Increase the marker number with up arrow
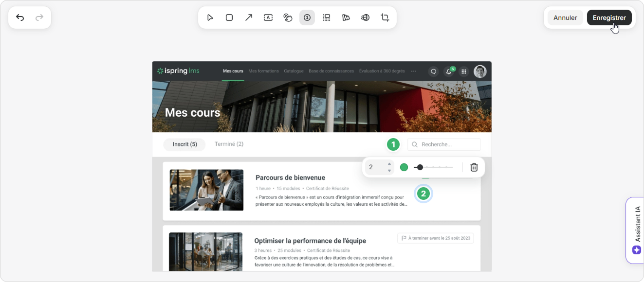This screenshot has width=644, height=282. click(389, 164)
